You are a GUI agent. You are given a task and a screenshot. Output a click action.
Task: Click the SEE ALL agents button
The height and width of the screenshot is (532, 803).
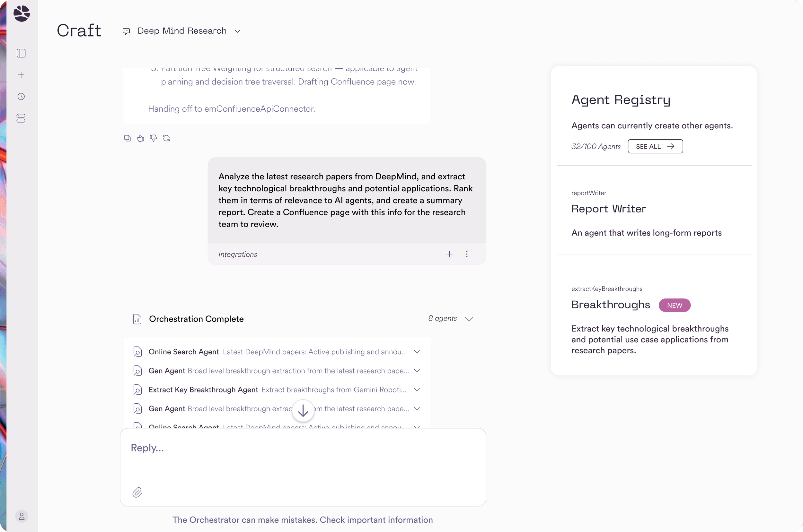(655, 146)
